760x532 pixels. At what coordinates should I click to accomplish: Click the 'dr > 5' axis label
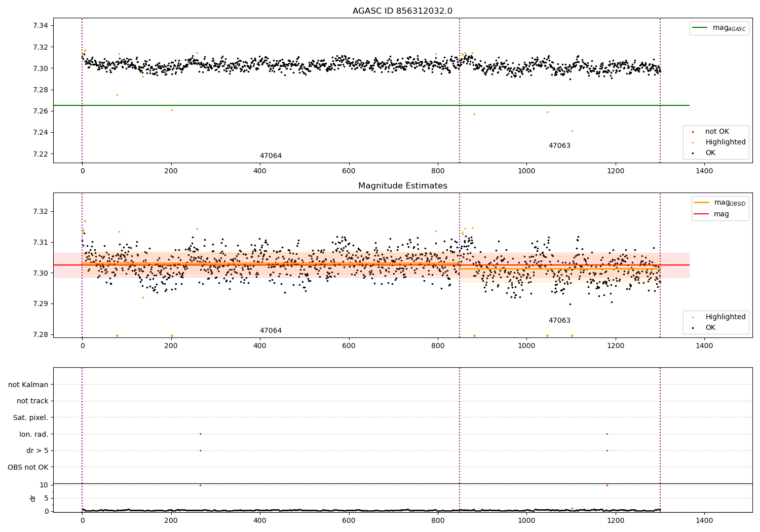pyautogui.click(x=37, y=451)
